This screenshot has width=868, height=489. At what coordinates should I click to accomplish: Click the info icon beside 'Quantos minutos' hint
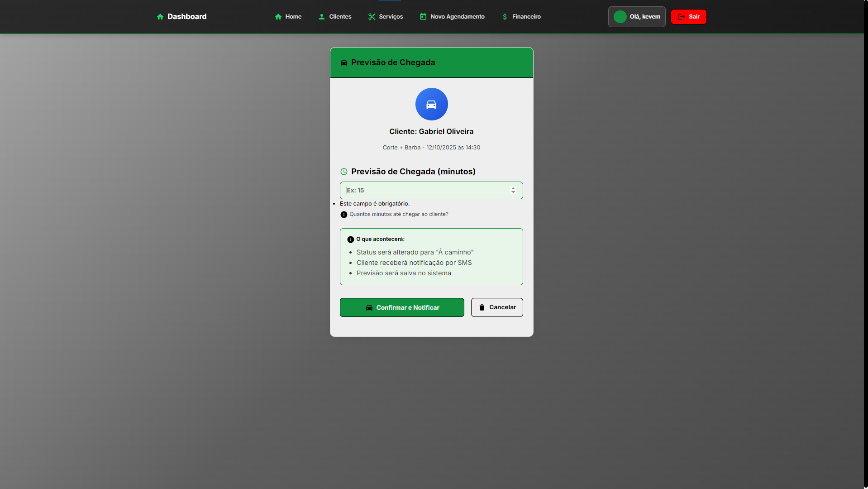click(x=343, y=215)
